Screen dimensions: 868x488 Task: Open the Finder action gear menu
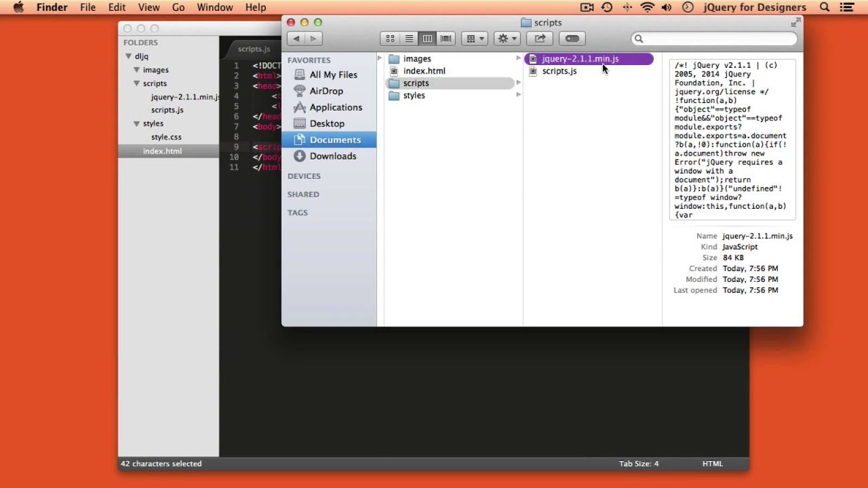pyautogui.click(x=507, y=39)
